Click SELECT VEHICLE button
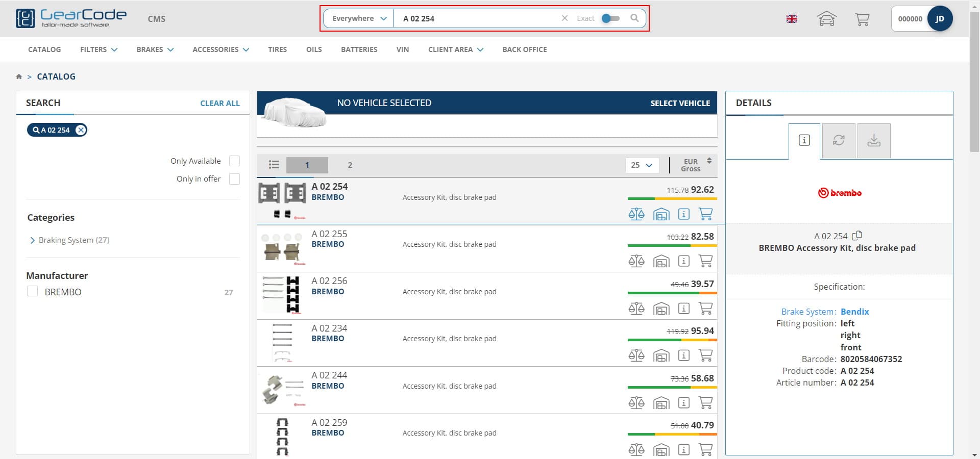 click(x=680, y=103)
